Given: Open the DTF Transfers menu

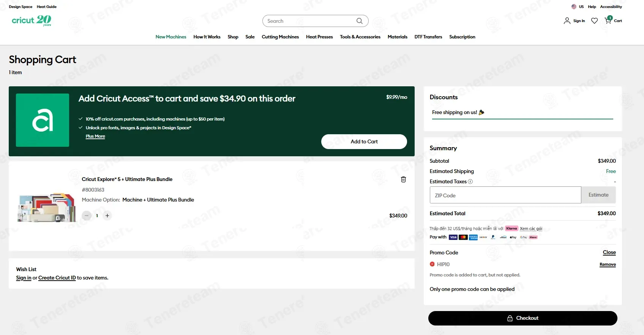Looking at the screenshot, I should (x=428, y=37).
